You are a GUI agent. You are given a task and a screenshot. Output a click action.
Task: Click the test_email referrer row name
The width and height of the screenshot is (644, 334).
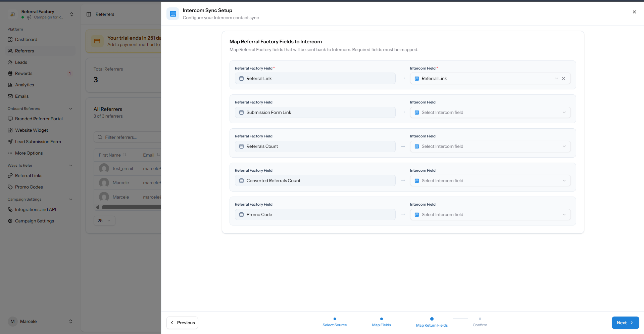(123, 169)
